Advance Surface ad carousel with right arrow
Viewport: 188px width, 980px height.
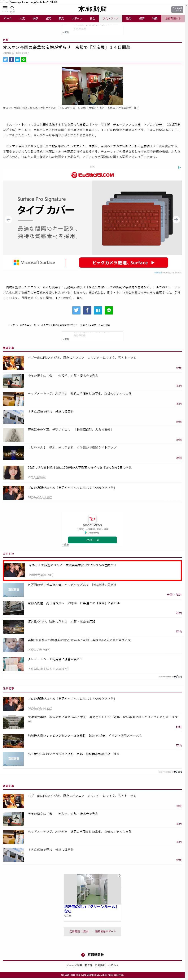pos(176,220)
